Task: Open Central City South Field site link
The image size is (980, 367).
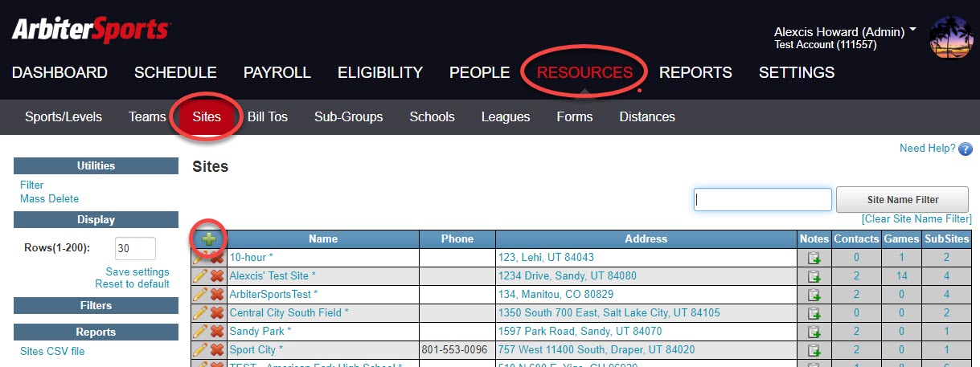Action: [x=289, y=313]
